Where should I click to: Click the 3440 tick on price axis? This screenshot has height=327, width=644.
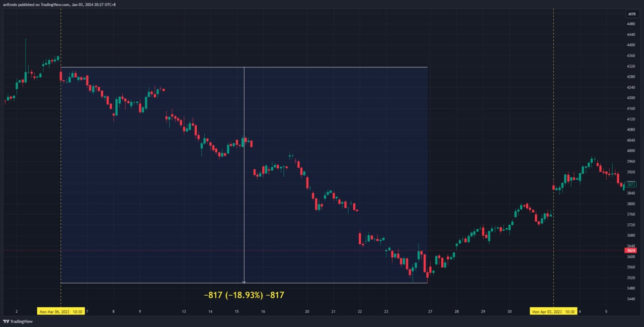630,299
